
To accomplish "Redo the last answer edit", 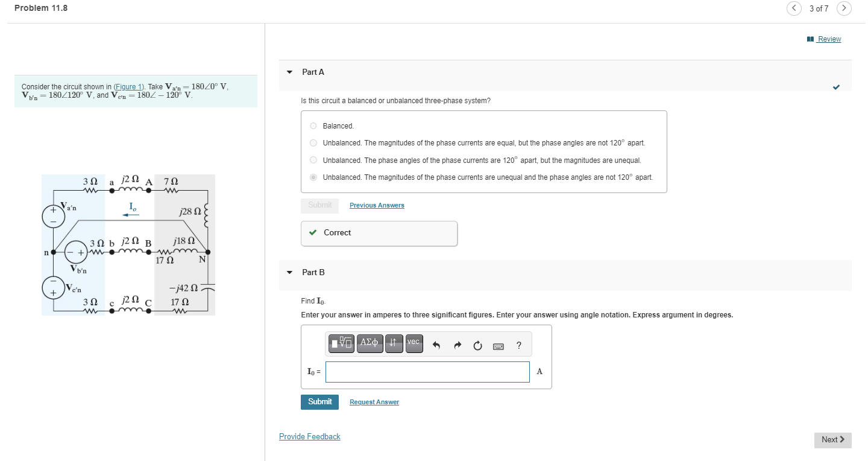I will point(457,345).
